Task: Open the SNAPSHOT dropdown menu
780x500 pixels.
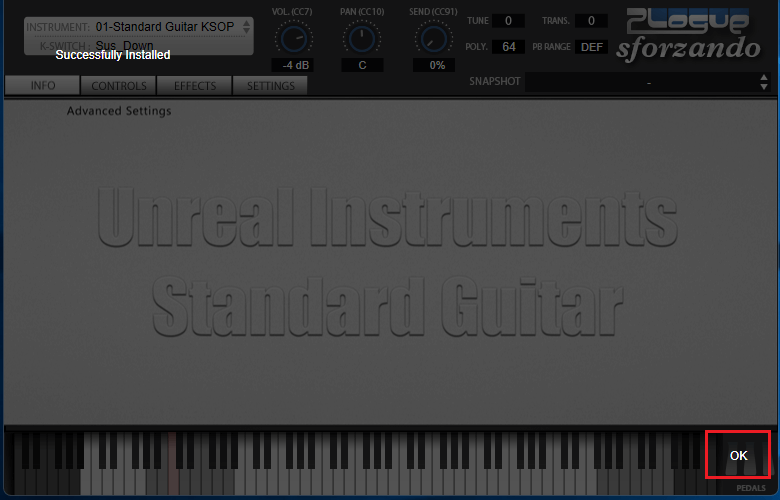Action: pos(640,82)
